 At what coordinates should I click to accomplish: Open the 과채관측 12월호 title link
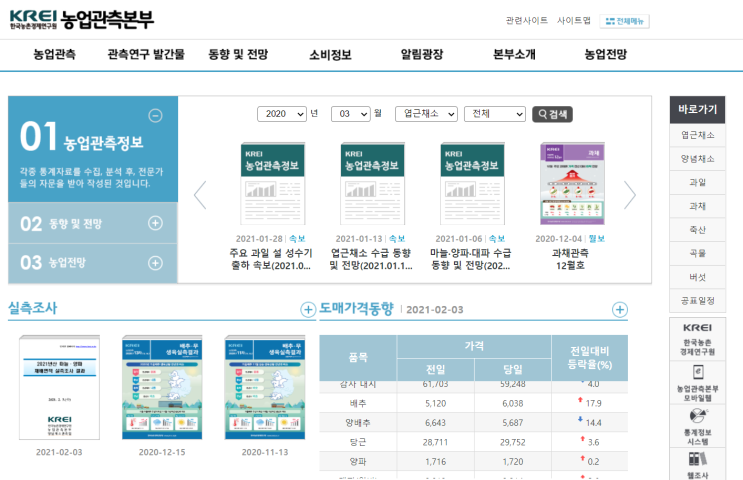click(571, 259)
